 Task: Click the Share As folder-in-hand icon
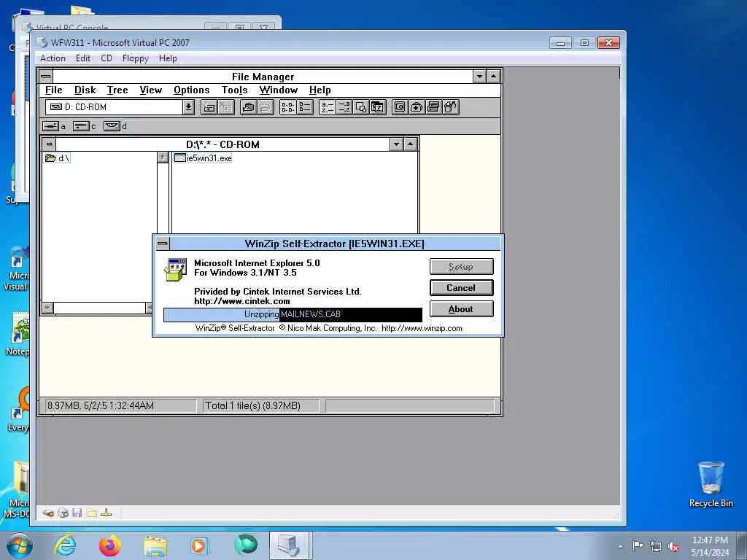pos(248,107)
